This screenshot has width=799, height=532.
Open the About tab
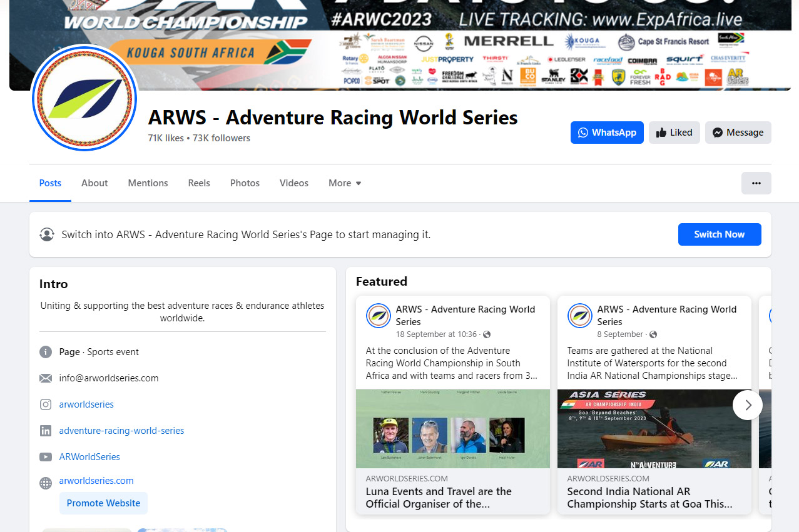click(94, 183)
